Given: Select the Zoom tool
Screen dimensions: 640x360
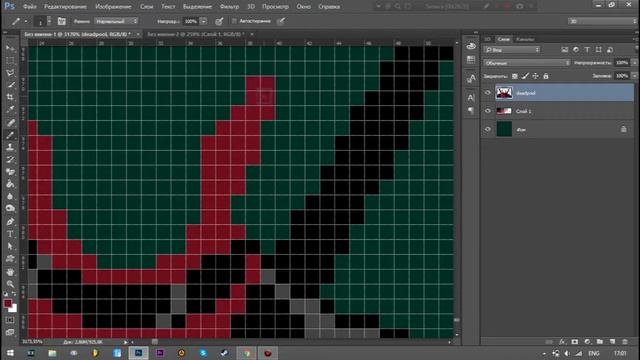Looking at the screenshot, I should point(10,284).
